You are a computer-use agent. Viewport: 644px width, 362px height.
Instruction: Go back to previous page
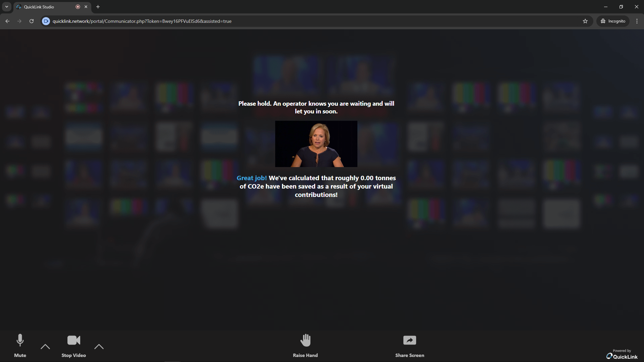(x=7, y=21)
